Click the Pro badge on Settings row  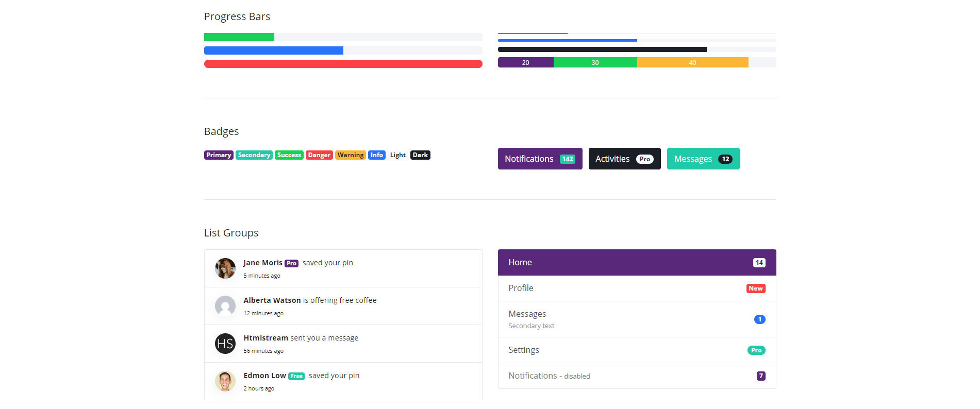coord(756,350)
